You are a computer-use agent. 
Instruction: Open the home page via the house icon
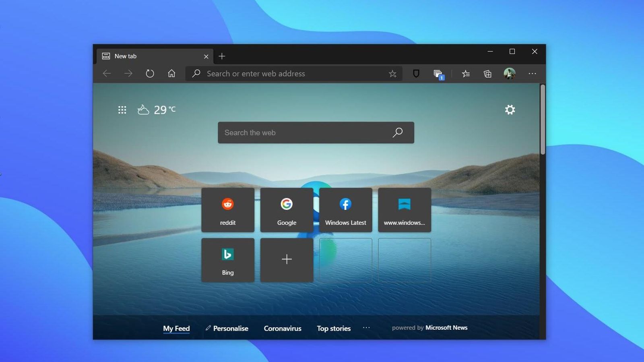point(171,73)
